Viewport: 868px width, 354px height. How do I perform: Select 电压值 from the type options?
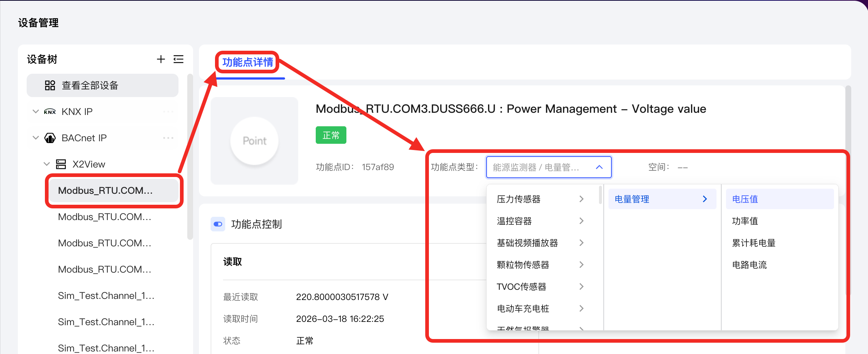[x=744, y=199]
